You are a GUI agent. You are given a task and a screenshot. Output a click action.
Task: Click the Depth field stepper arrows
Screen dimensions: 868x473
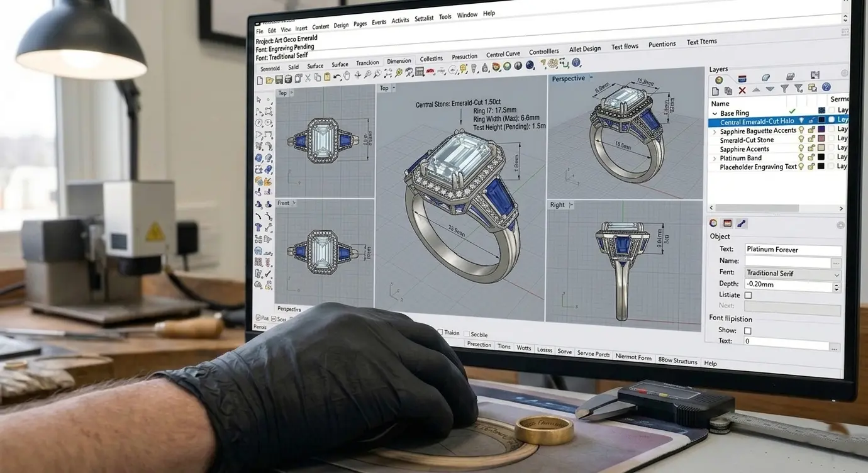[837, 287]
